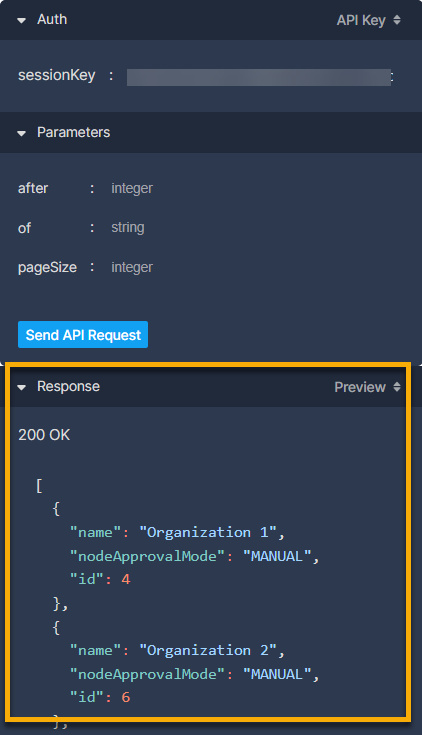The width and height of the screenshot is (422, 735).
Task: Click the 'of' parameter label
Action: [24, 228]
